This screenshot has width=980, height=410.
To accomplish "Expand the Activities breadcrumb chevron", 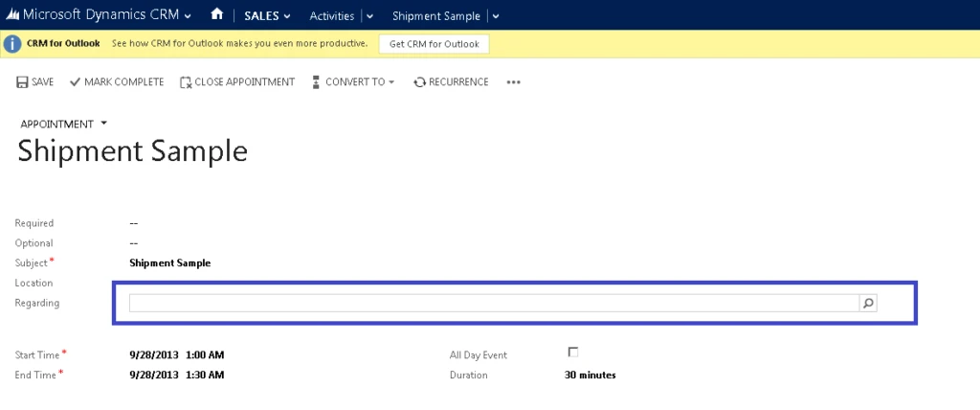I will (370, 16).
